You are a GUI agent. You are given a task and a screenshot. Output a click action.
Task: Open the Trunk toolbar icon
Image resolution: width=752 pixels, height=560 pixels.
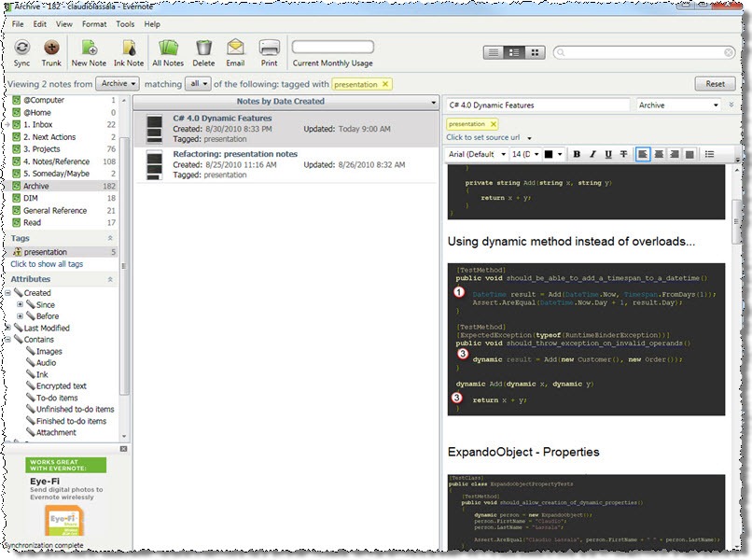(x=51, y=53)
